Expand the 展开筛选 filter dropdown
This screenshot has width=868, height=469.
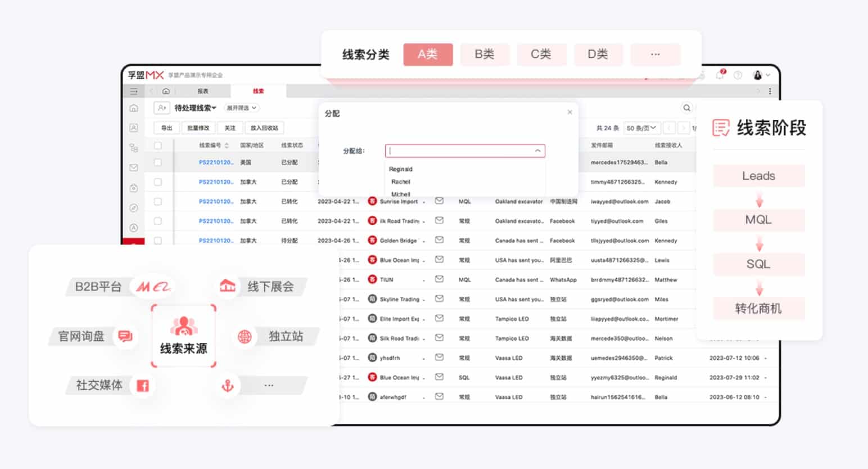[241, 108]
